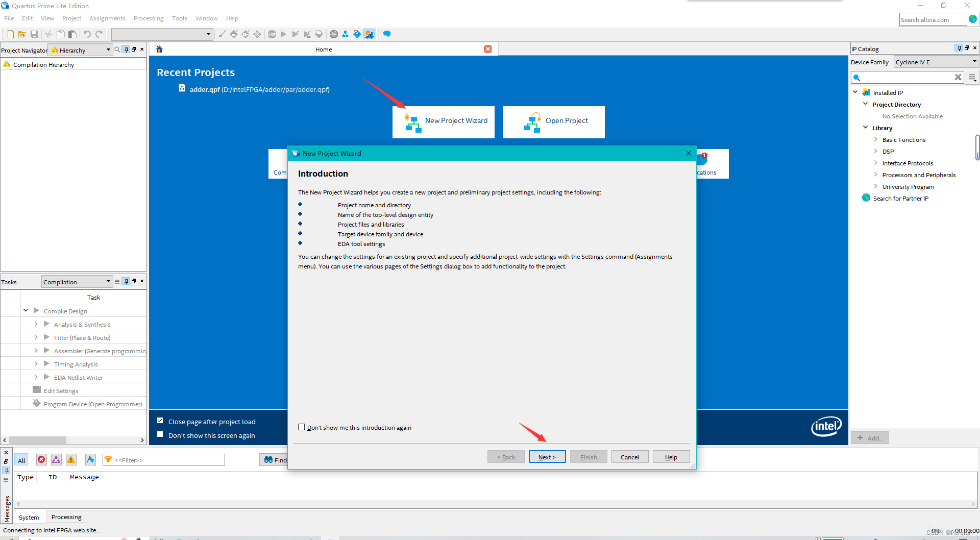This screenshot has height=540, width=980.
Task: Switch to the Processing messages tab
Action: [x=66, y=517]
